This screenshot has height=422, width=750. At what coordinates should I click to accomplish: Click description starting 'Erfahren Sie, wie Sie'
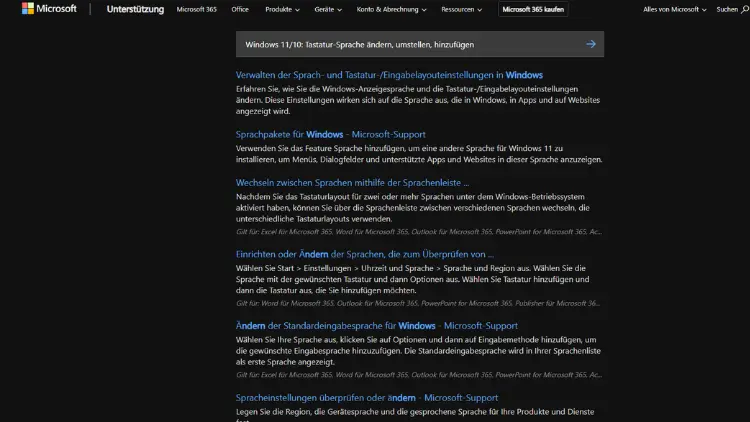(x=418, y=100)
